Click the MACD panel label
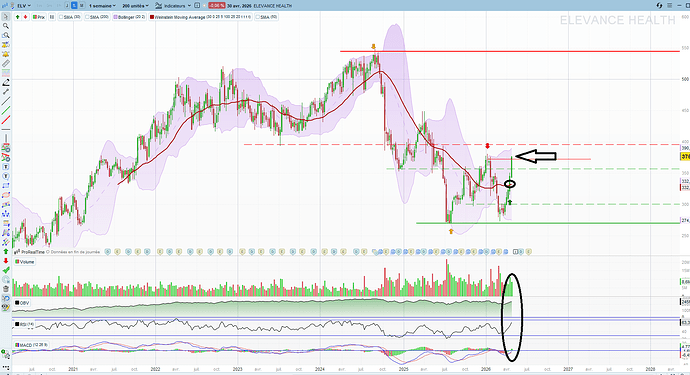690x375 pixels. 32,345
